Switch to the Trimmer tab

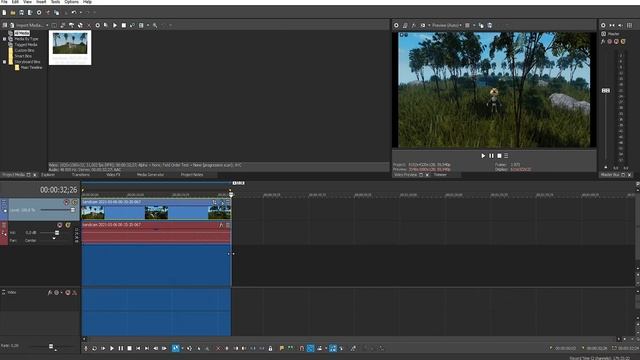(440, 175)
